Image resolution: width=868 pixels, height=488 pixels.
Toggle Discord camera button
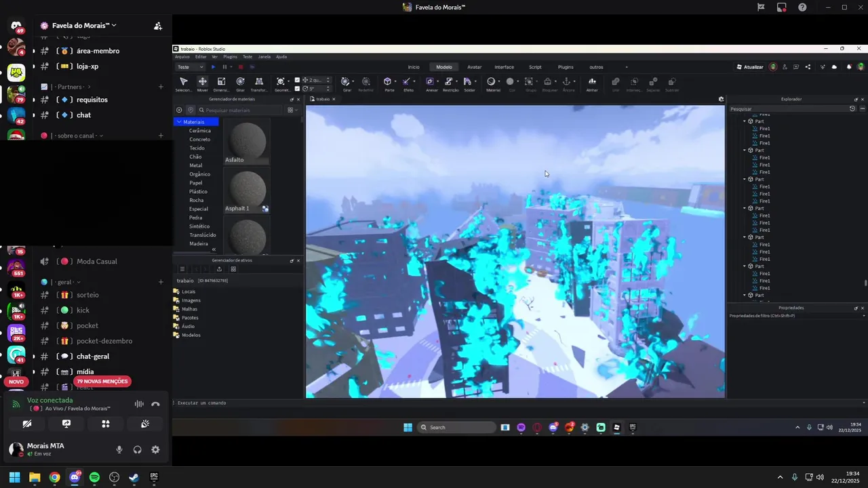[26, 424]
